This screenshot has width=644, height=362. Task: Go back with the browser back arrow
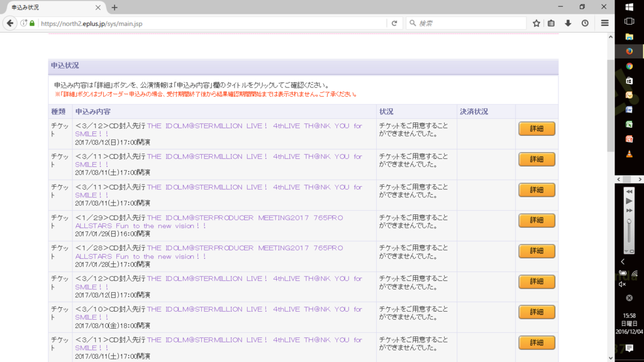(10, 23)
